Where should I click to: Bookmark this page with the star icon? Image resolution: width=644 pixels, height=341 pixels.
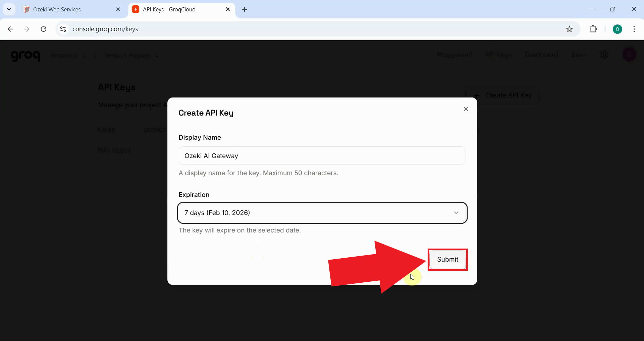tap(569, 29)
